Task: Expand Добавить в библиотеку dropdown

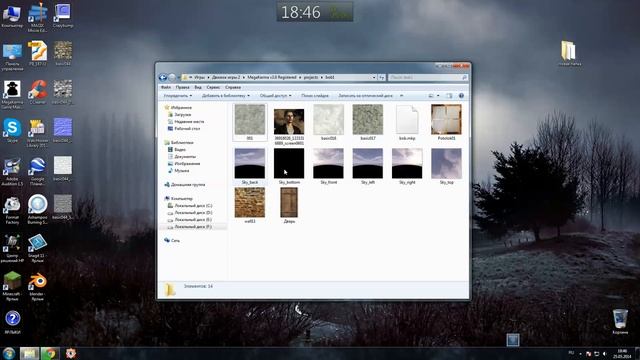Action: 226,96
